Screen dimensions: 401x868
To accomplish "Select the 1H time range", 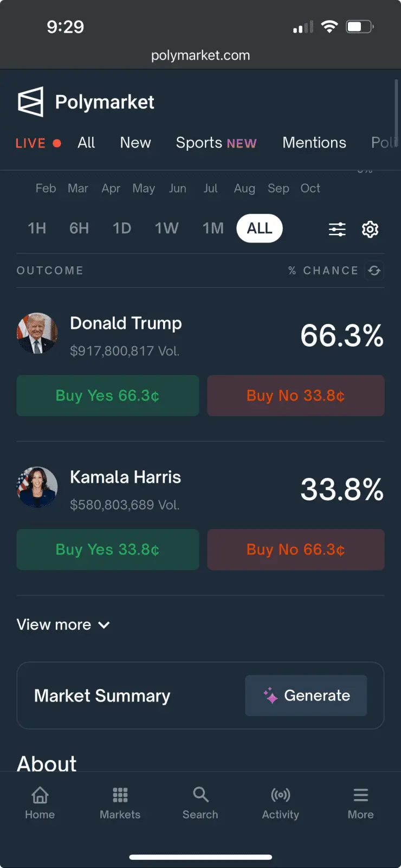I will (37, 228).
